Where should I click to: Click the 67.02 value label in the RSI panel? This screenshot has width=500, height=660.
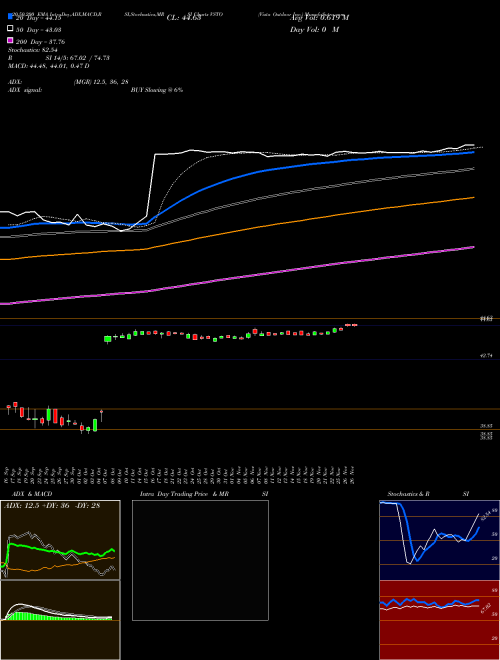point(485,609)
